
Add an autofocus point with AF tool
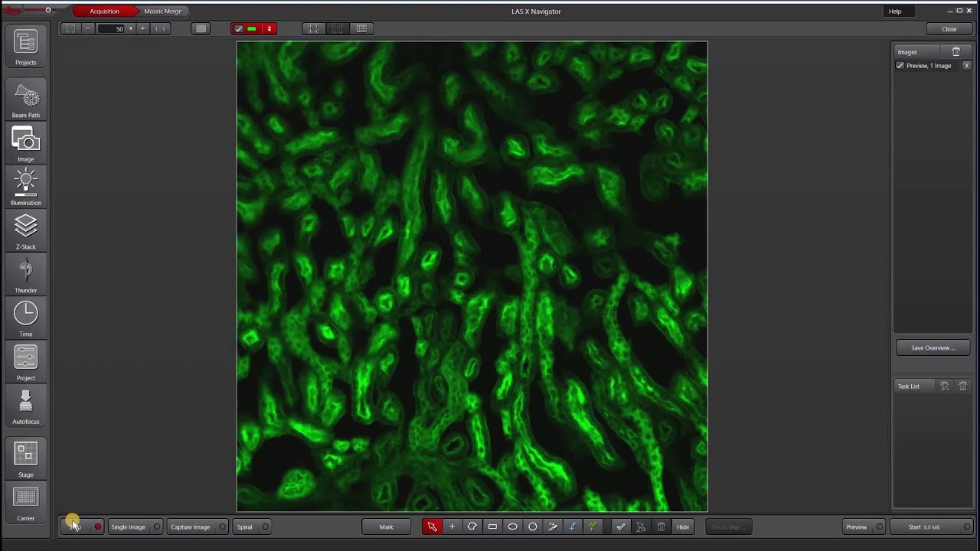pos(592,527)
